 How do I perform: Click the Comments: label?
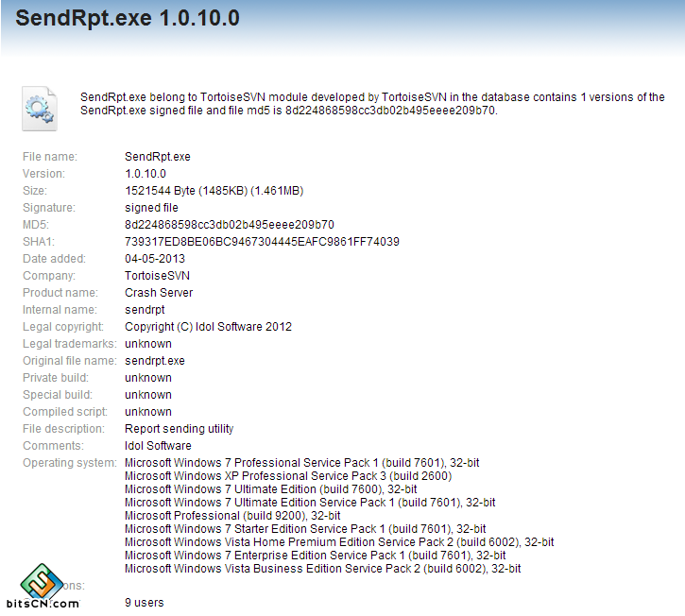[x=53, y=446]
